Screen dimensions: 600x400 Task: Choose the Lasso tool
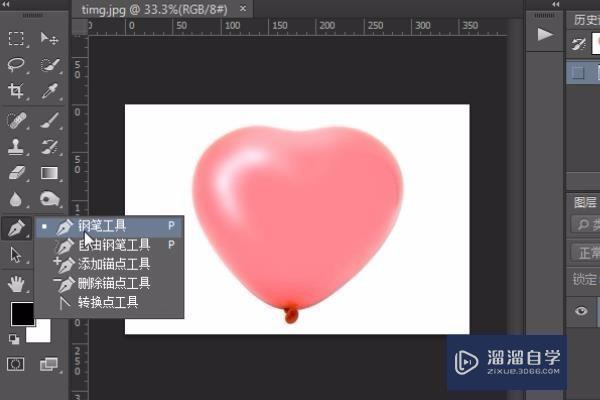click(x=16, y=65)
